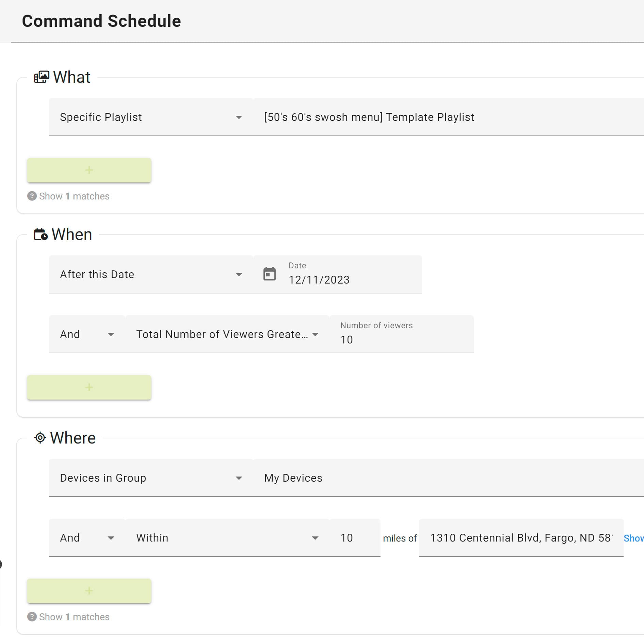
Task: Click the When section calendar clock icon
Action: [41, 235]
